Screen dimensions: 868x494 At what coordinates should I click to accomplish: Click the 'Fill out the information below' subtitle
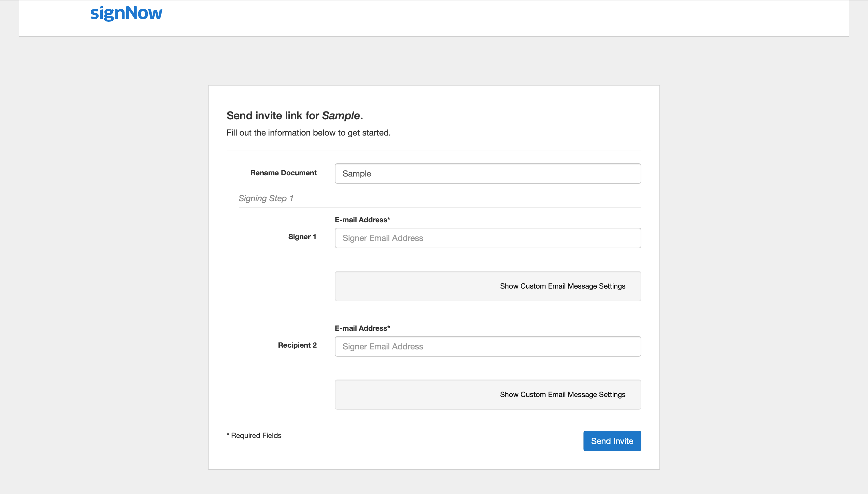[308, 133]
